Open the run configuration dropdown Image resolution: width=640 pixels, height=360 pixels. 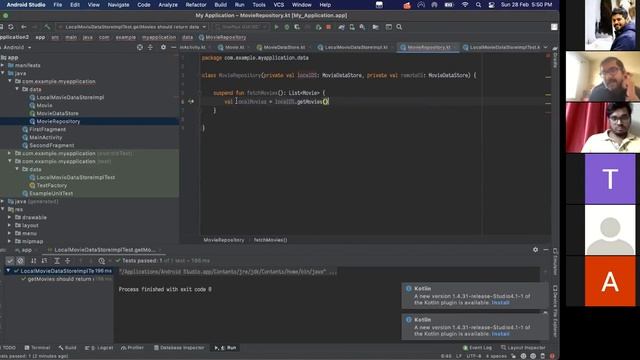point(133,27)
